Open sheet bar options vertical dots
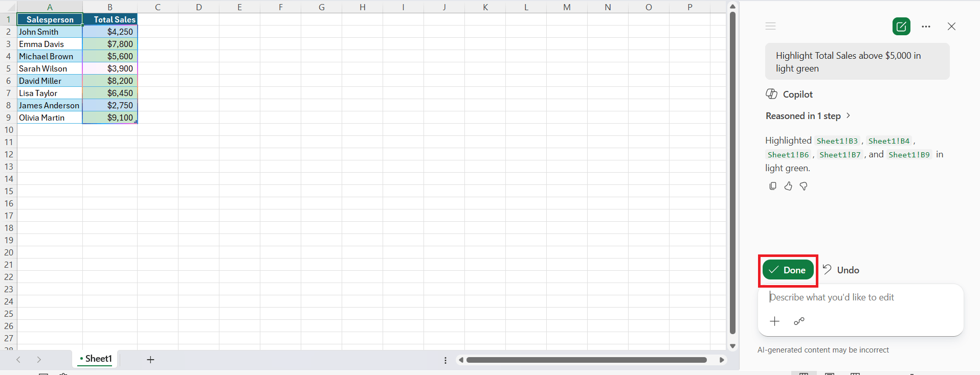This screenshot has height=375, width=980. coord(446,360)
